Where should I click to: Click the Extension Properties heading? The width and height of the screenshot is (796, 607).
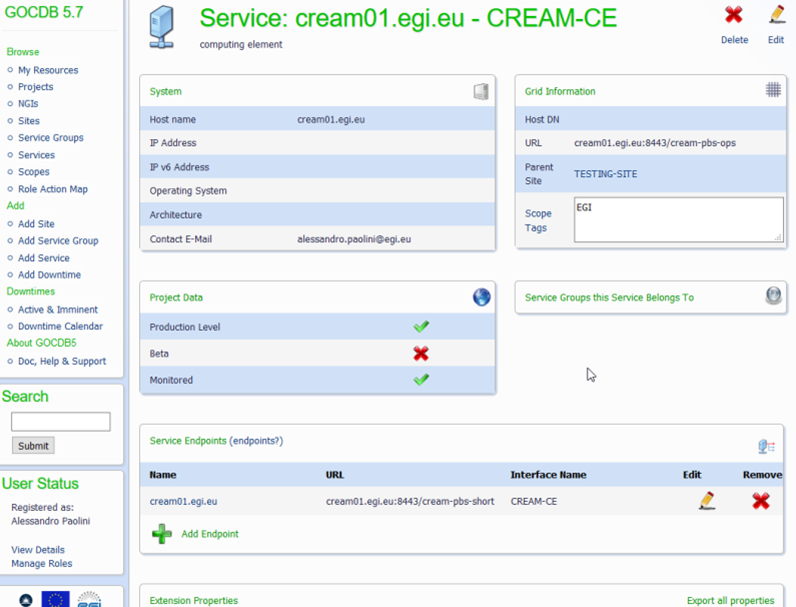193,600
